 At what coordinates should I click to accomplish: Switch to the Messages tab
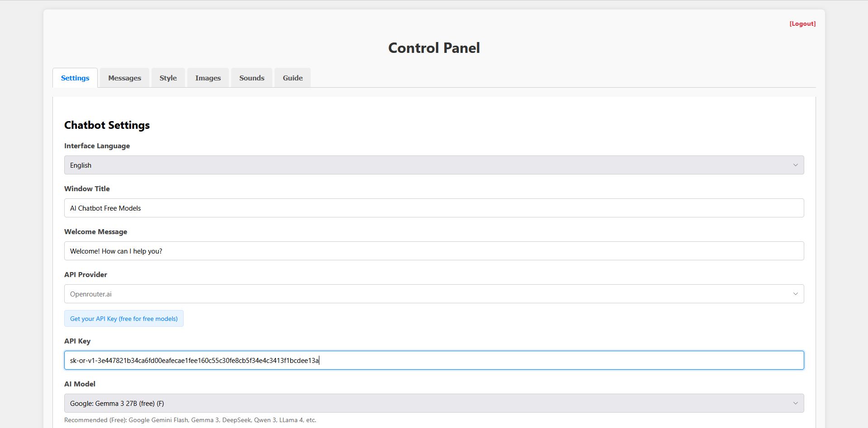(x=124, y=78)
